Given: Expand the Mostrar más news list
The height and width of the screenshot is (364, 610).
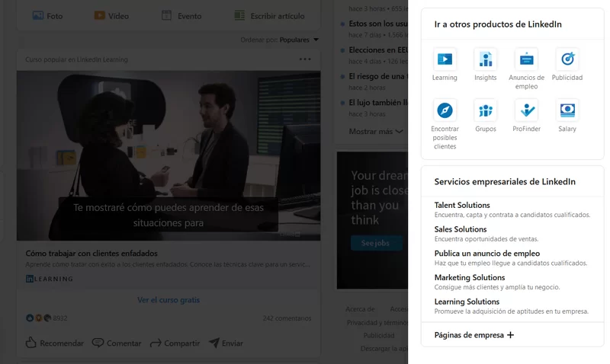Looking at the screenshot, I should point(376,131).
